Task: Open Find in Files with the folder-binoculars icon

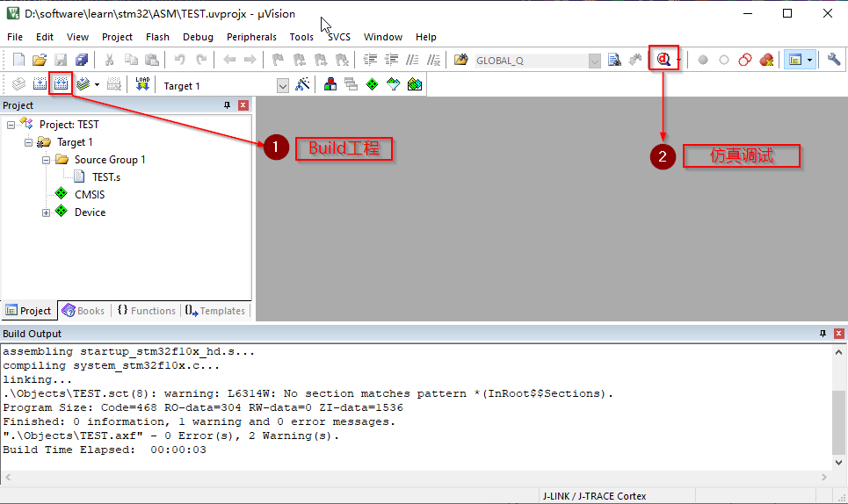Action: (460, 60)
